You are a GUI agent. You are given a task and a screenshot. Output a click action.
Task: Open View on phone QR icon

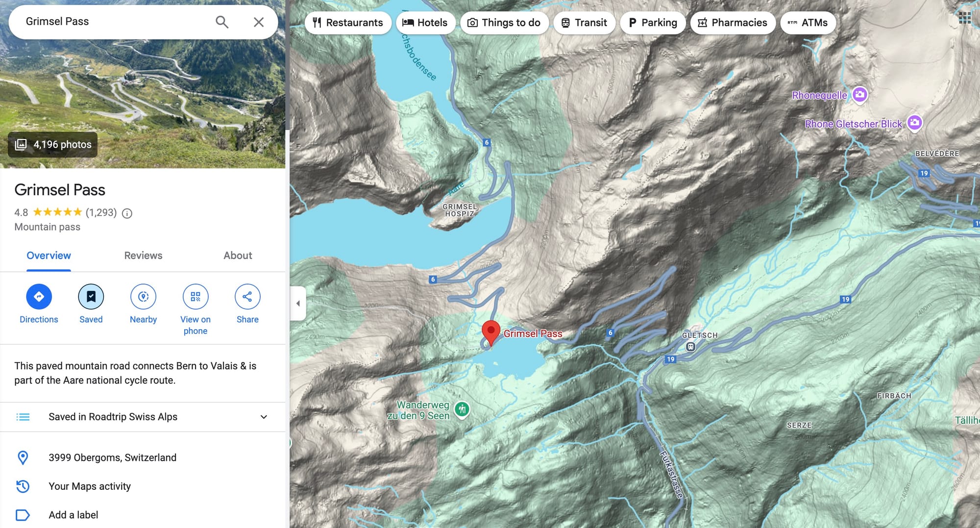pyautogui.click(x=196, y=297)
